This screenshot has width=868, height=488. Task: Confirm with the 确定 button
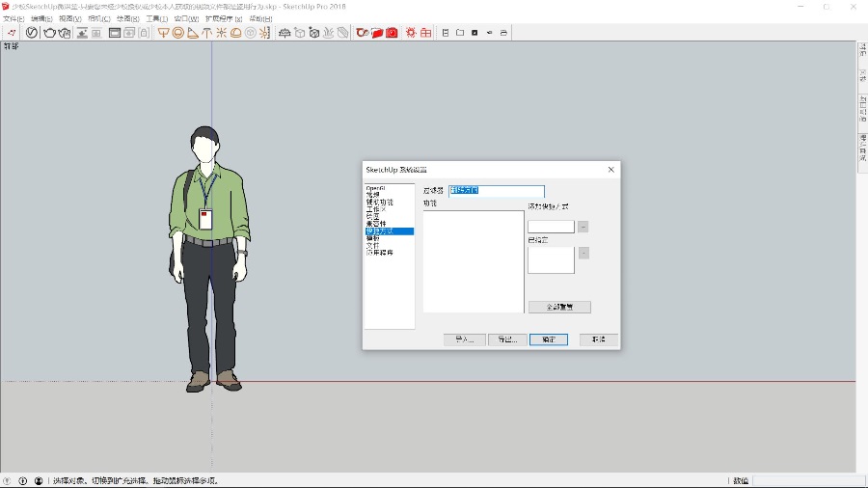pyautogui.click(x=549, y=339)
